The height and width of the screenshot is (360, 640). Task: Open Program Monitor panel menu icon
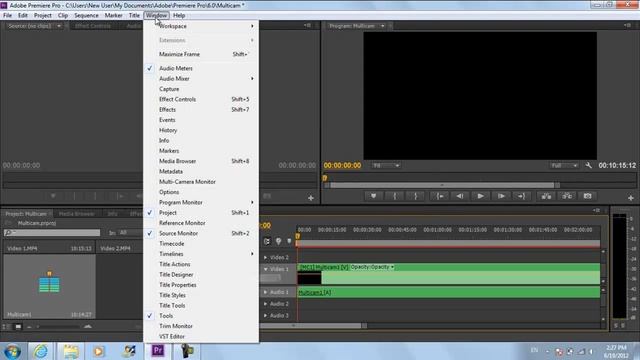[x=627, y=26]
